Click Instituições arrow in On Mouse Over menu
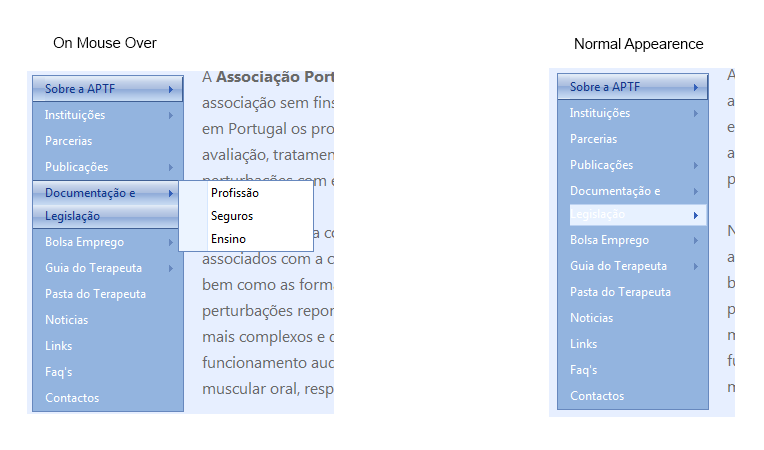764x450 pixels. pyautogui.click(x=171, y=115)
